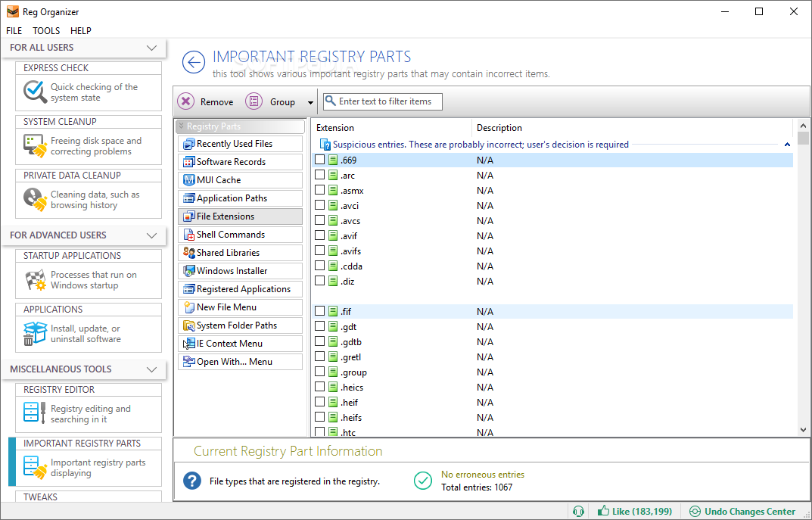Click list scrollbar up arrow
Screen dimensions: 812x520
point(803,126)
